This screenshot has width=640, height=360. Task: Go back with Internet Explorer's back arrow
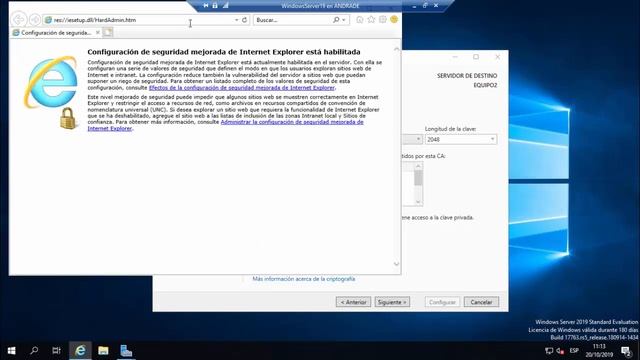[19, 20]
